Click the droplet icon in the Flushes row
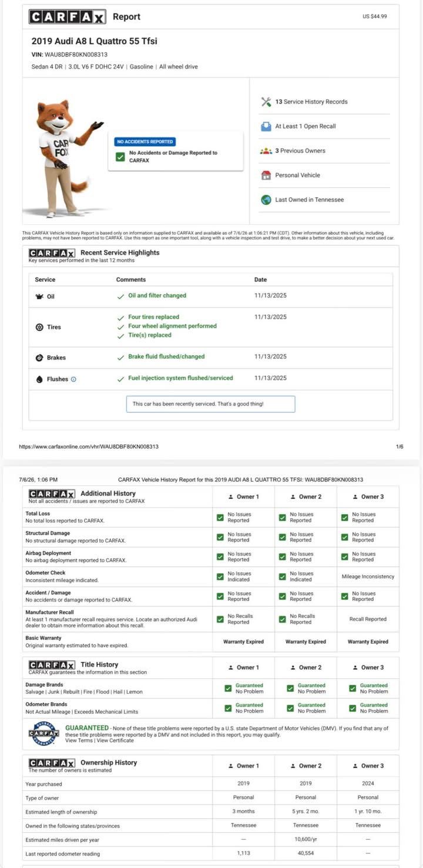 (39, 379)
